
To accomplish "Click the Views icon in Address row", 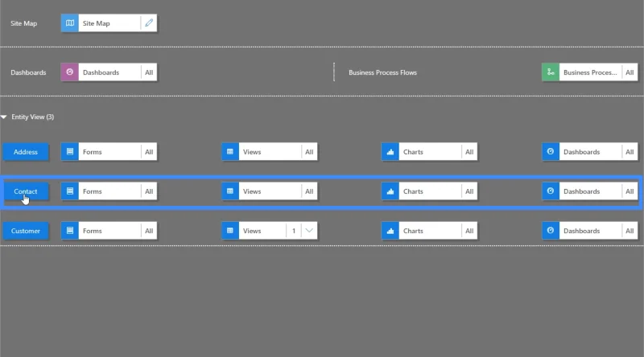I will click(230, 151).
